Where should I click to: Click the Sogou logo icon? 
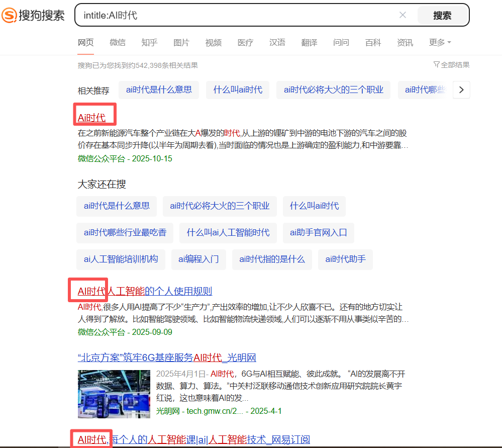click(10, 16)
